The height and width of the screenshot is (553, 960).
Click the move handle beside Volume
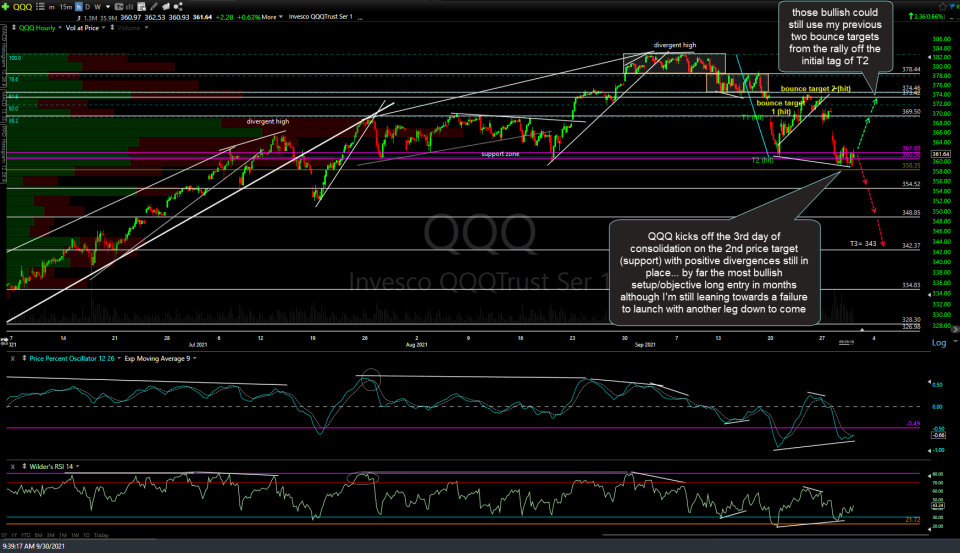(112, 28)
